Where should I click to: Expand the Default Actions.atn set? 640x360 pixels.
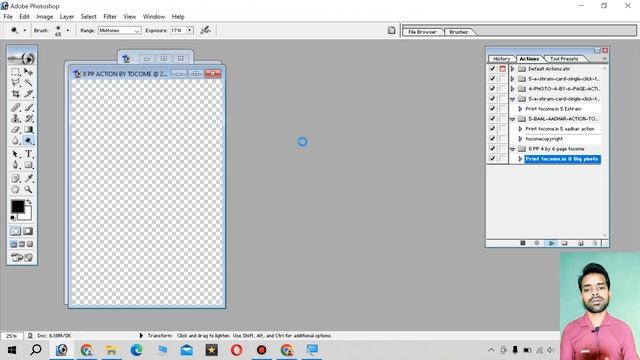pyautogui.click(x=513, y=69)
